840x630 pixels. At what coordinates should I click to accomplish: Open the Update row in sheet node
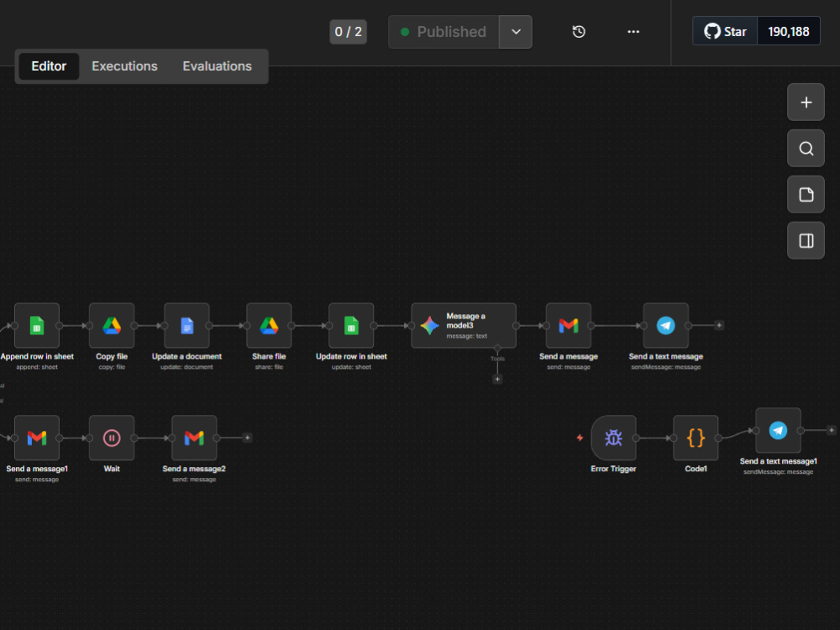click(x=351, y=325)
